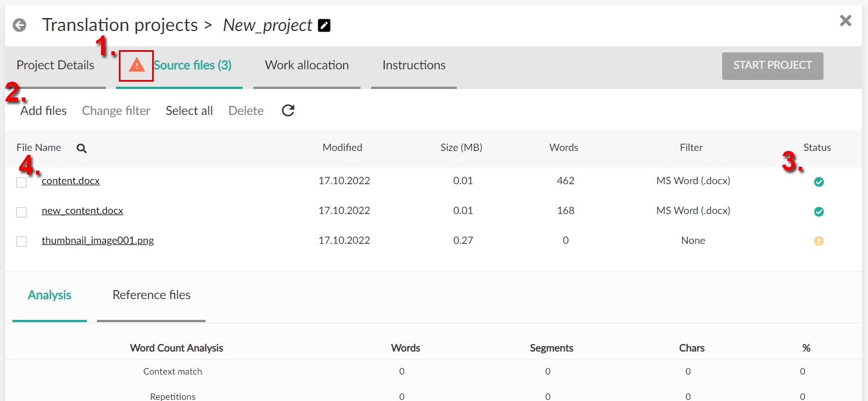The width and height of the screenshot is (868, 401).
Task: Click the Segments column header
Action: 551,348
